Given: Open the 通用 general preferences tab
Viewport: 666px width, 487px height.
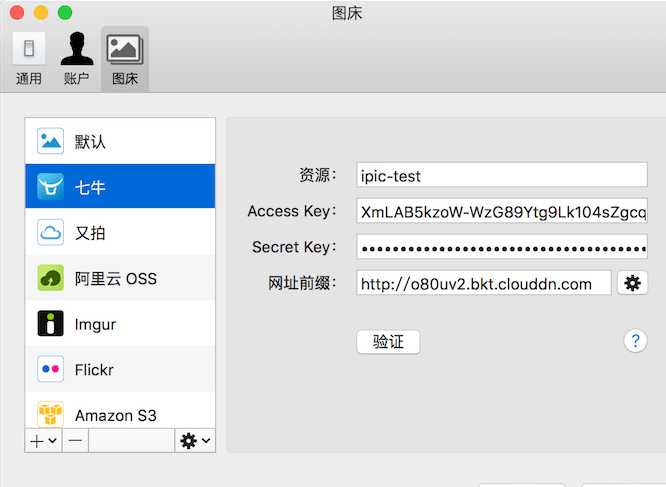Looking at the screenshot, I should (29, 59).
